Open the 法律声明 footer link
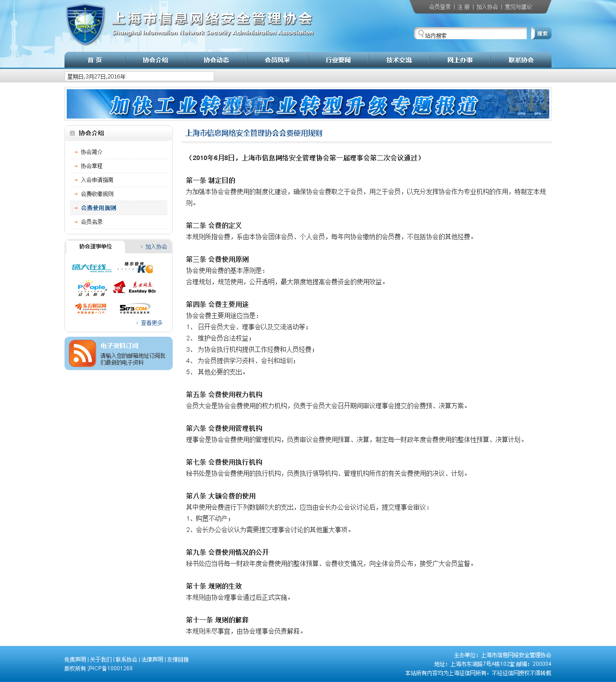This screenshot has height=682, width=616. tap(152, 660)
